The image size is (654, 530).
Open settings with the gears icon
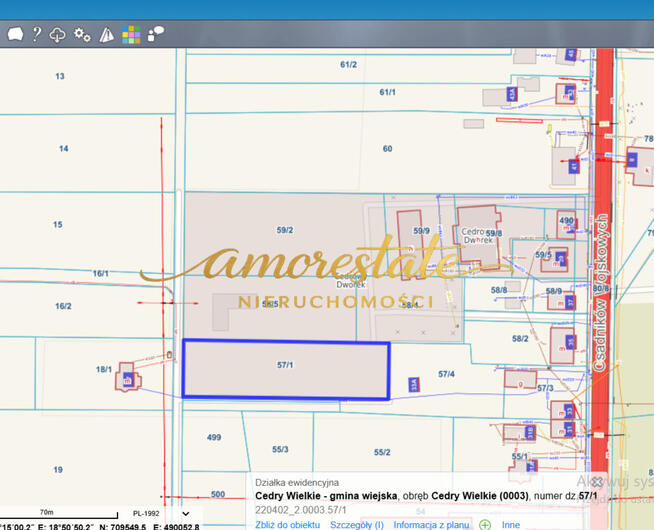(x=82, y=35)
